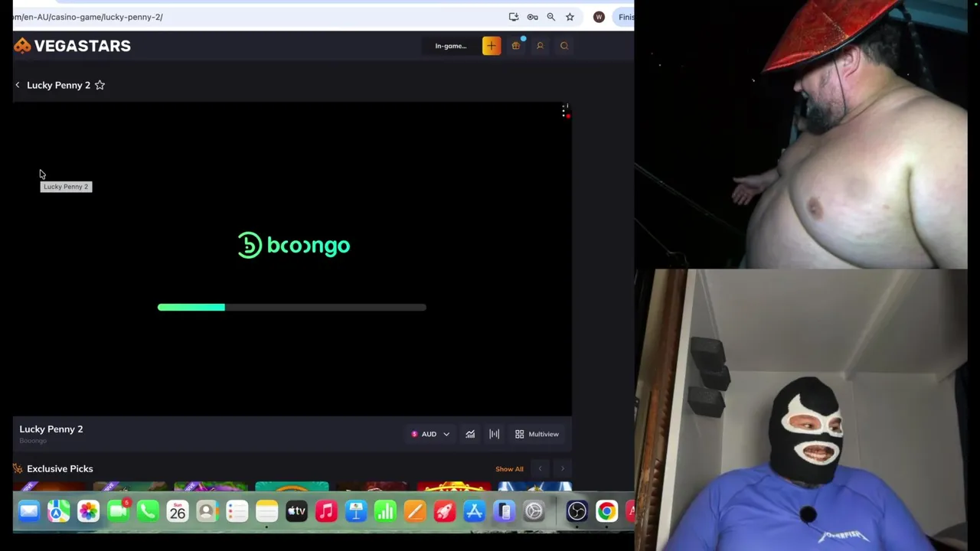
Task: Open Maps from the dock
Action: (58, 510)
